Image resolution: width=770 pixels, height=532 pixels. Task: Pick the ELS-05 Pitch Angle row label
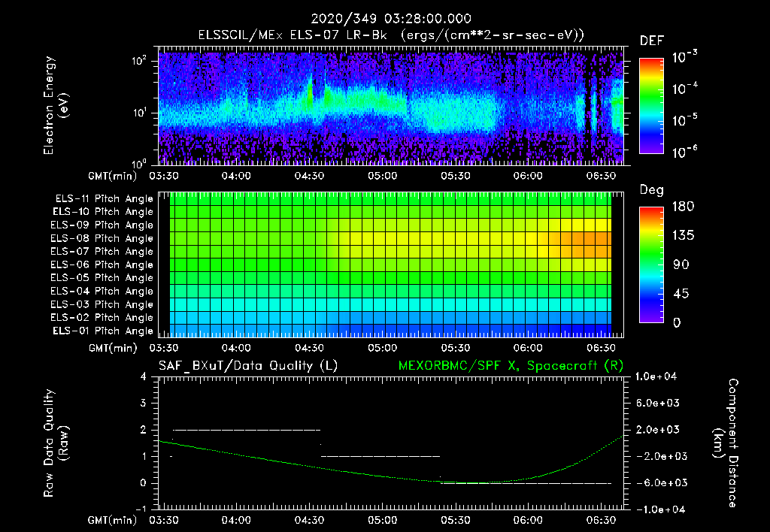click(102, 278)
